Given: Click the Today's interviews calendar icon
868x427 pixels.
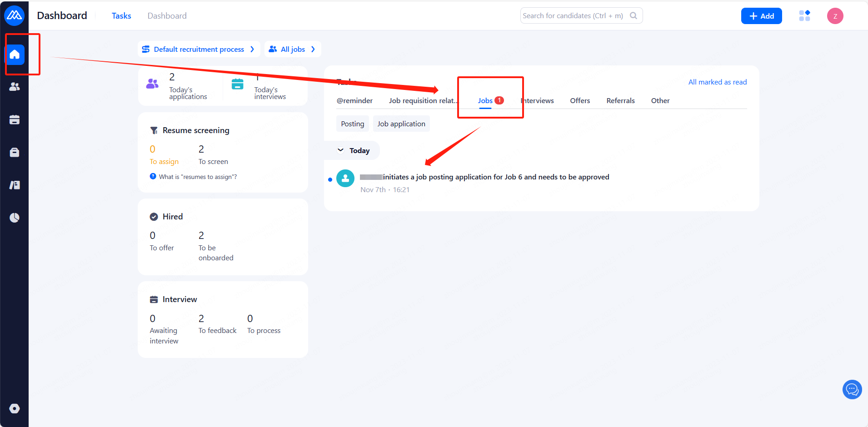Looking at the screenshot, I should click(237, 84).
